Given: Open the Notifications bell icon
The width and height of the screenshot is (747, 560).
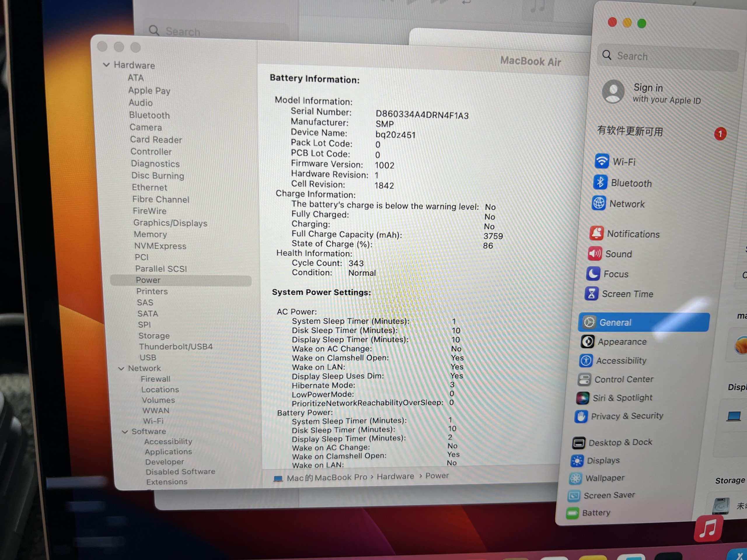Looking at the screenshot, I should (x=596, y=233).
